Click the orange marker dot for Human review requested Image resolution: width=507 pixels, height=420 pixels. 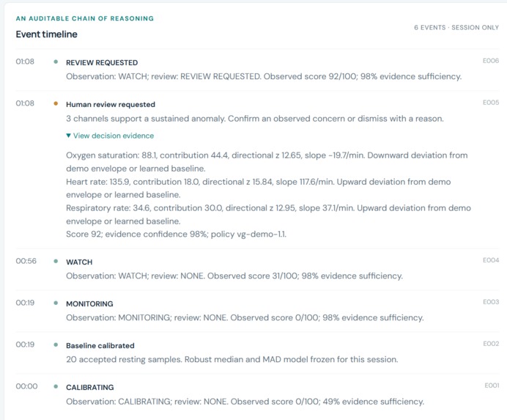56,103
